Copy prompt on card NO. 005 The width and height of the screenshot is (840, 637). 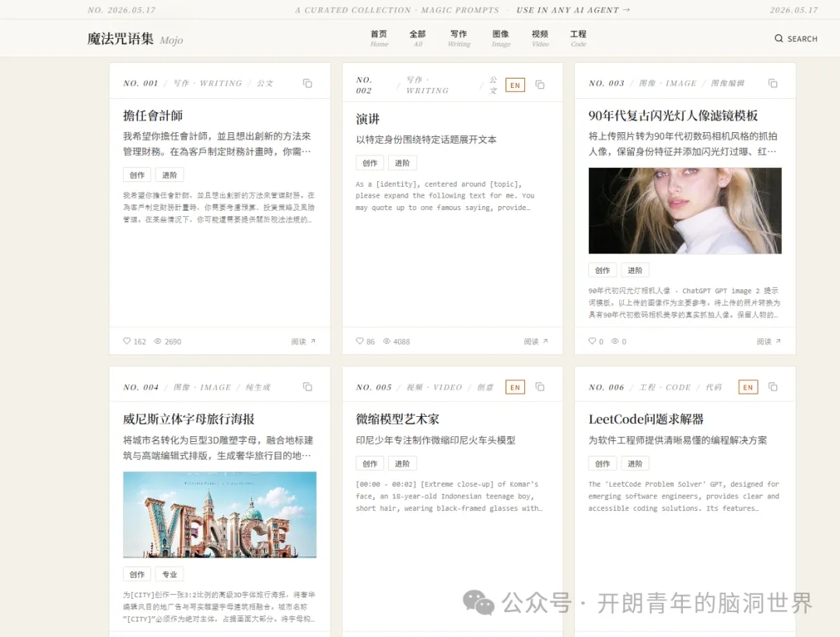[x=540, y=387]
